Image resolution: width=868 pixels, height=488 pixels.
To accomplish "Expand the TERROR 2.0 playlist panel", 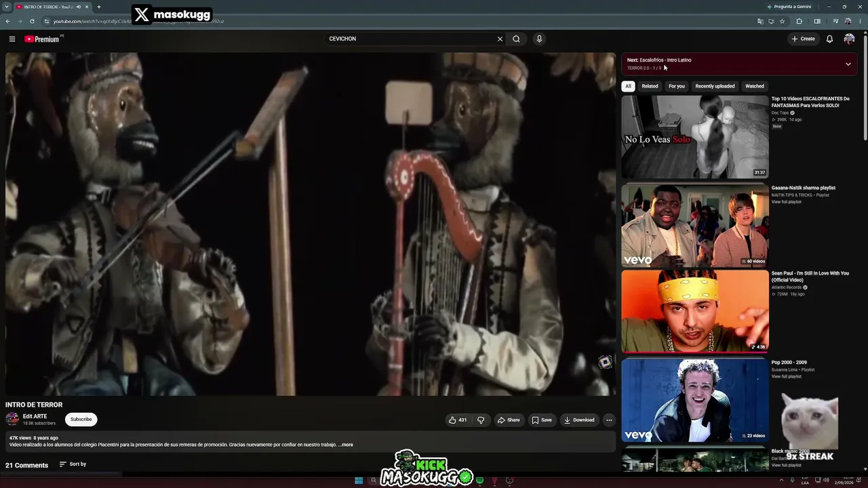I will coord(848,64).
